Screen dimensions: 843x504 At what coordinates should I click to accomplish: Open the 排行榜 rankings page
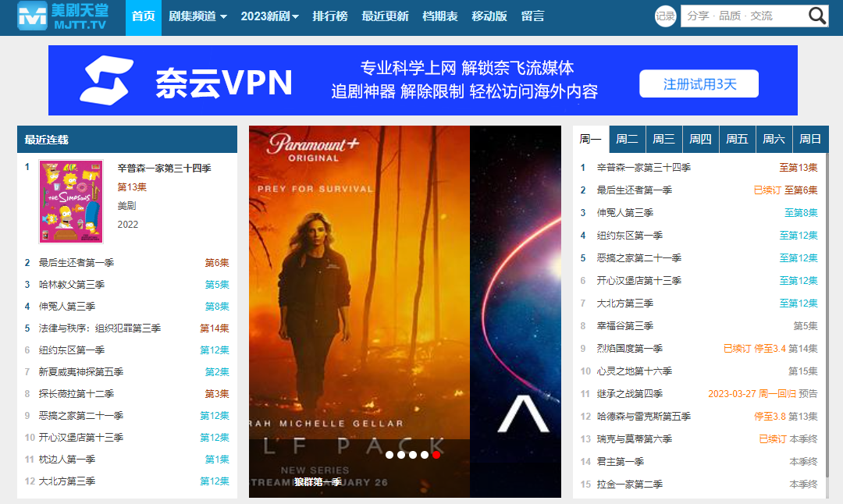[330, 16]
